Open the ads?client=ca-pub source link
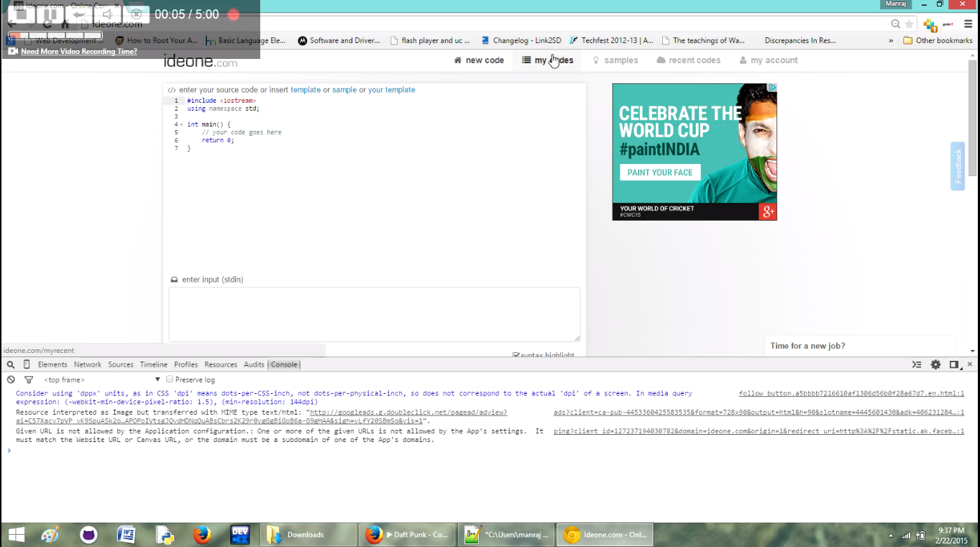Screen dimensions: 980x547 pyautogui.click(x=759, y=413)
